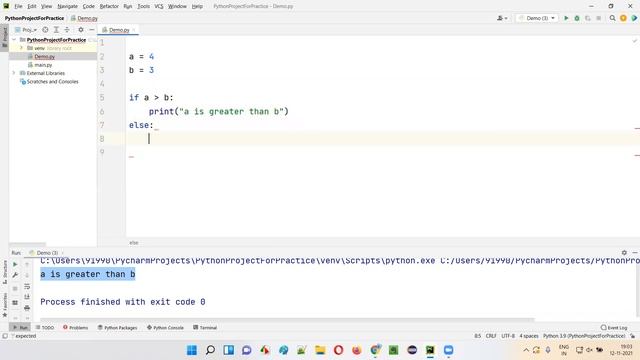Change the CRLF line separator setting
This screenshot has width=640, height=360.
click(491, 336)
